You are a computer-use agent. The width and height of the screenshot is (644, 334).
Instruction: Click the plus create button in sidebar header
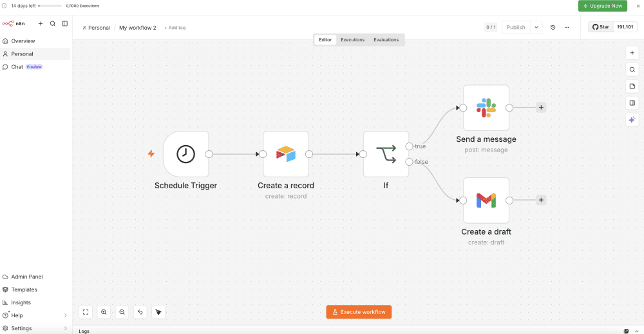click(40, 23)
